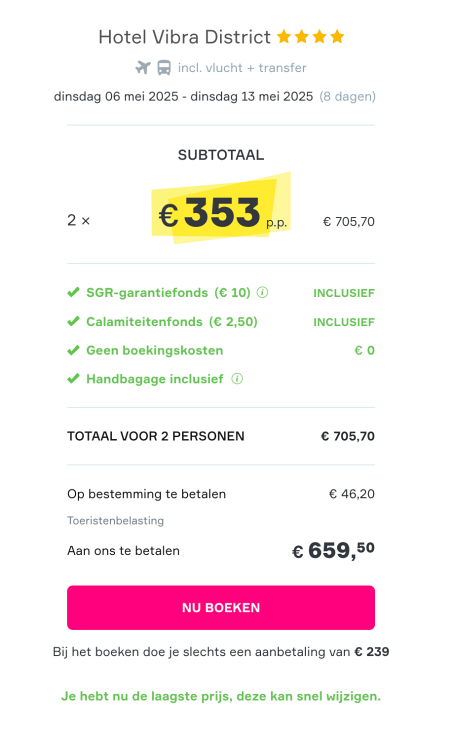Click the Calamiteitenfonds (€ 2,50) label
Image resolution: width=450 pixels, height=733 pixels.
coord(172,322)
